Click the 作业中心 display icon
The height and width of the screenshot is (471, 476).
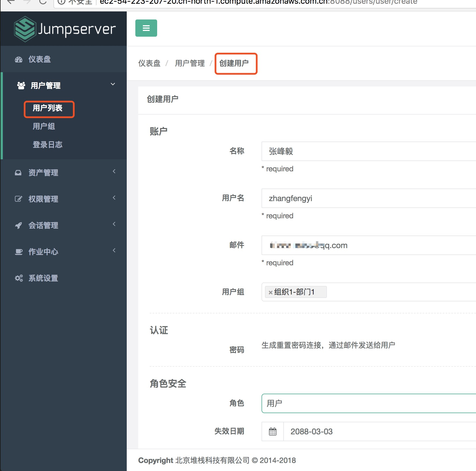point(18,252)
